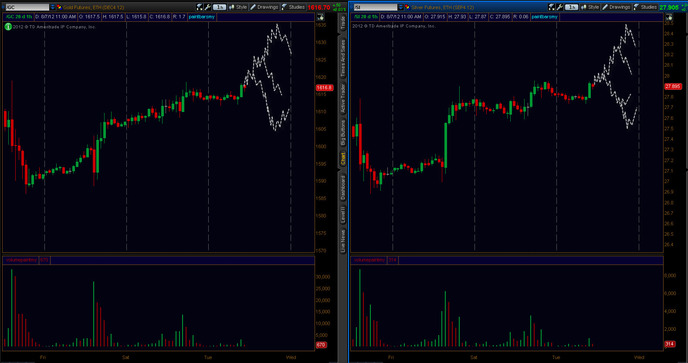Open the wrench settings icon in silver panel

pyautogui.click(x=559, y=7)
